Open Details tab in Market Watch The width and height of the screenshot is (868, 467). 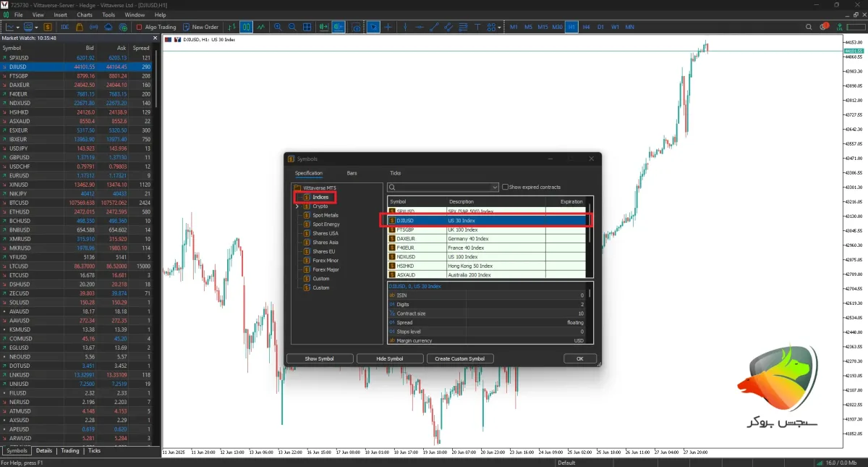click(x=44, y=450)
